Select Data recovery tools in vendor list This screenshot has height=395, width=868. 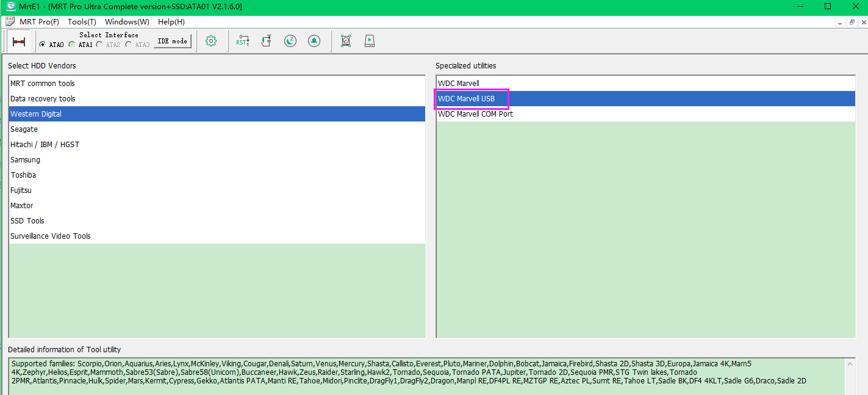pyautogui.click(x=217, y=99)
